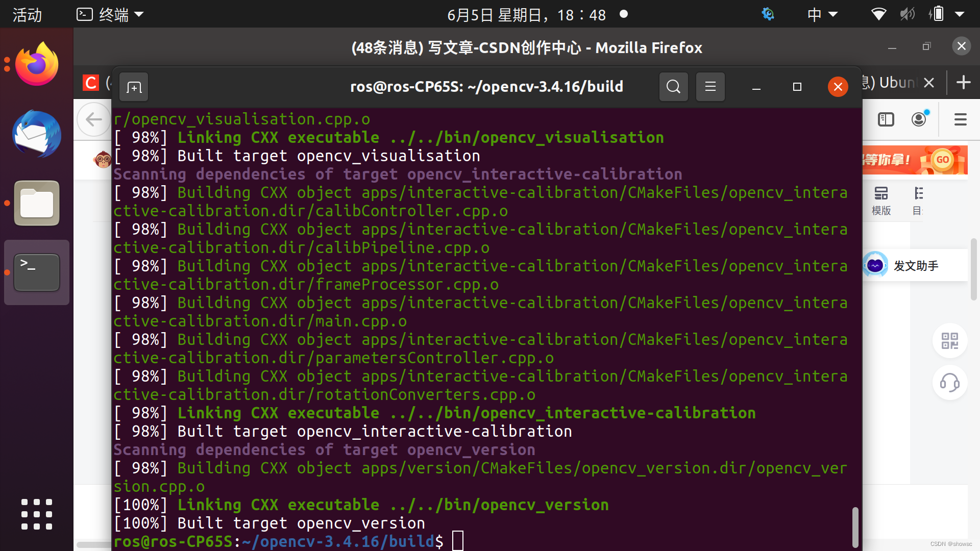Open the 目录 outline panel
Screen dimensions: 980x551
point(919,201)
